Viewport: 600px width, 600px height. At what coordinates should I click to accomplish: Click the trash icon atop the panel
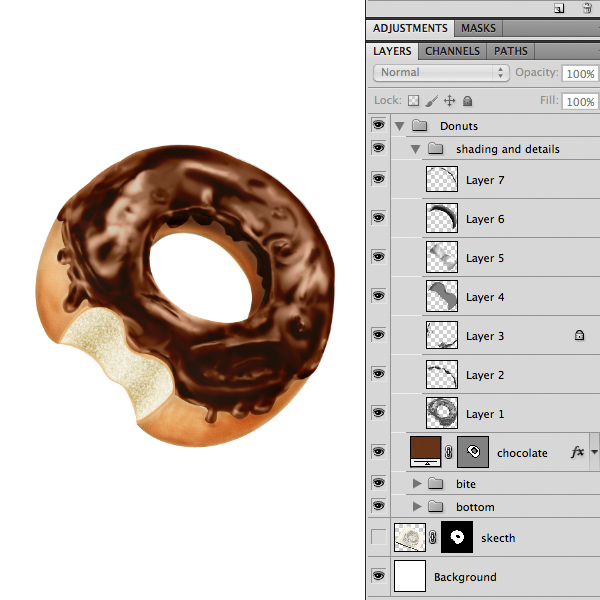(587, 8)
